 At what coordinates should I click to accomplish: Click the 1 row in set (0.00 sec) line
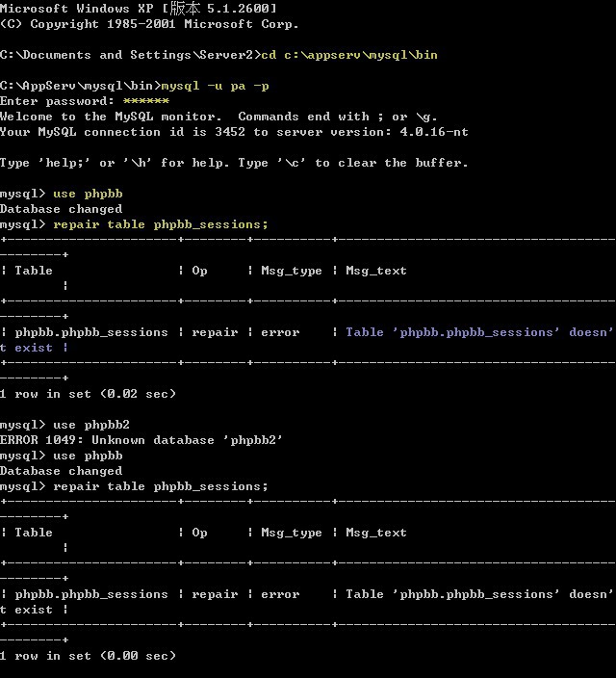(88, 656)
